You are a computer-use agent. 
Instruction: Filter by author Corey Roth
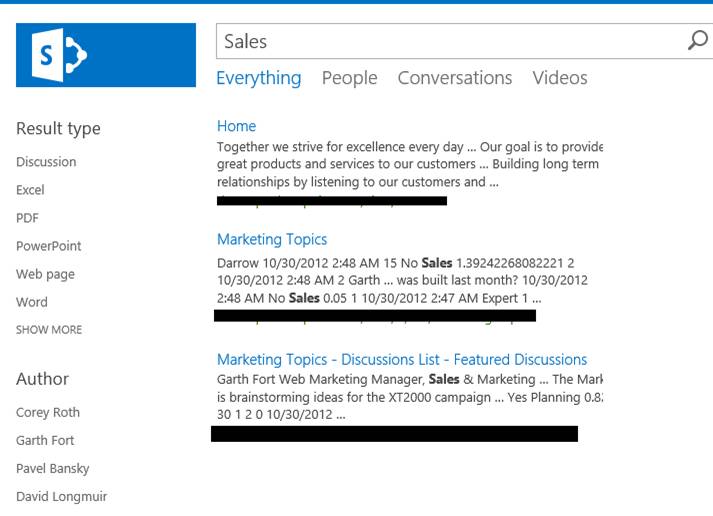point(47,412)
